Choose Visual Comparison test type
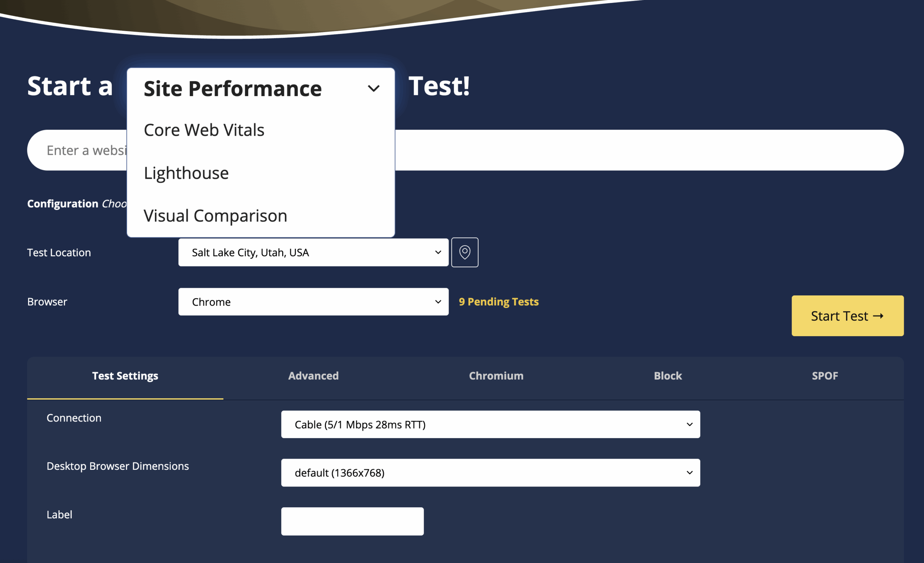The height and width of the screenshot is (563, 924). pyautogui.click(x=215, y=216)
